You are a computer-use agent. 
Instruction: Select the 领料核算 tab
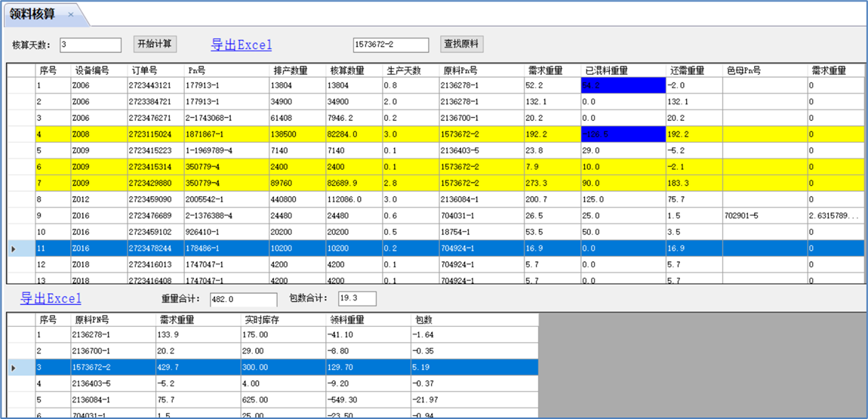[x=32, y=14]
